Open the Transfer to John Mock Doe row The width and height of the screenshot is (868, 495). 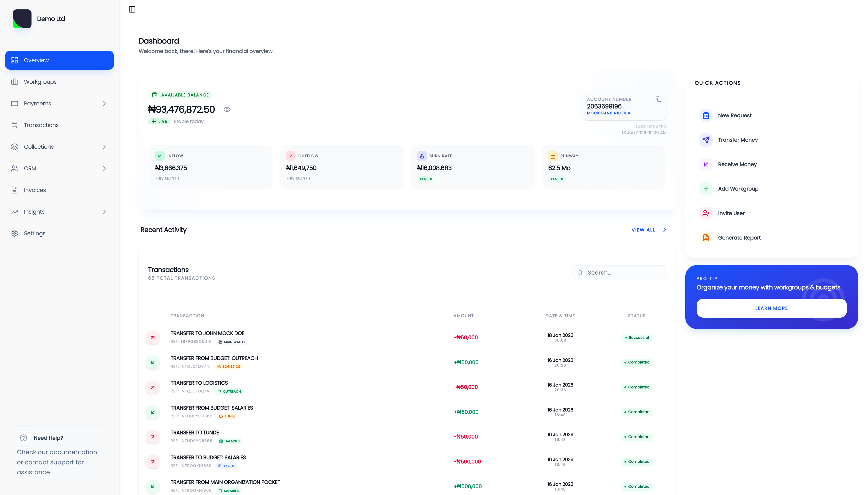(207, 334)
